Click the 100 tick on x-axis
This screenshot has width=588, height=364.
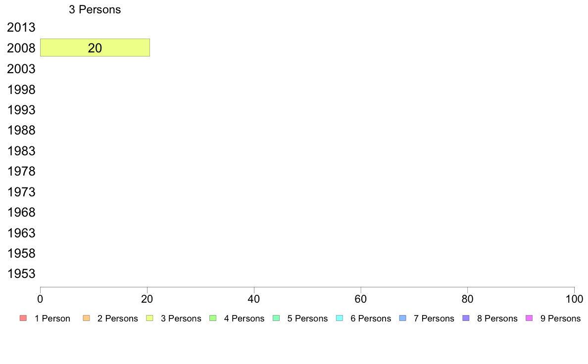pos(574,299)
